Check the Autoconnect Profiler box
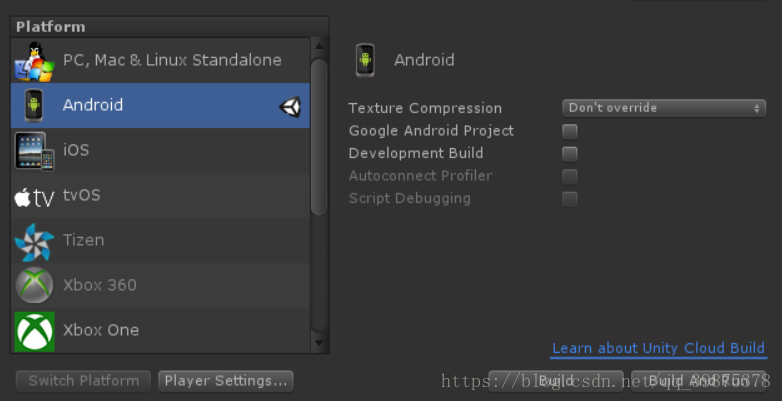 pos(570,176)
